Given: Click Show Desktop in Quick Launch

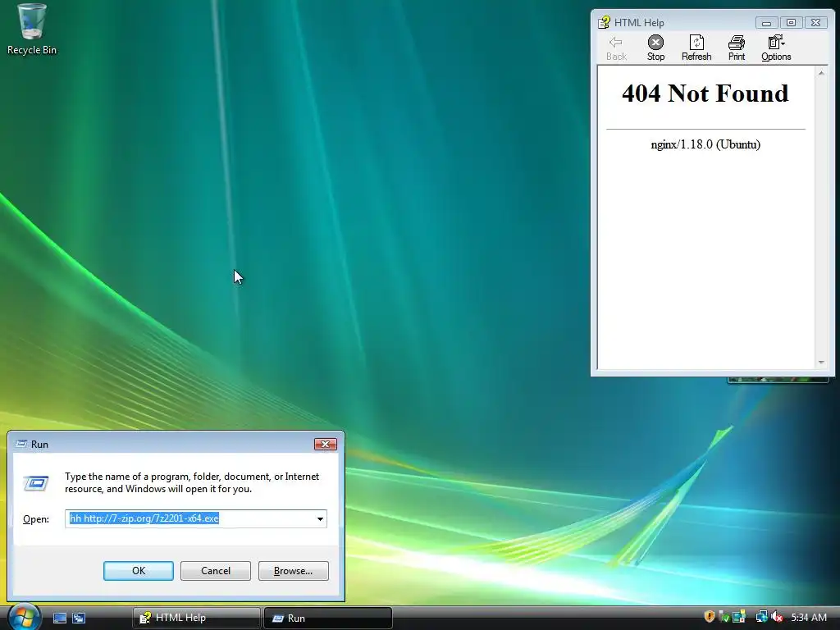Looking at the screenshot, I should (59, 618).
